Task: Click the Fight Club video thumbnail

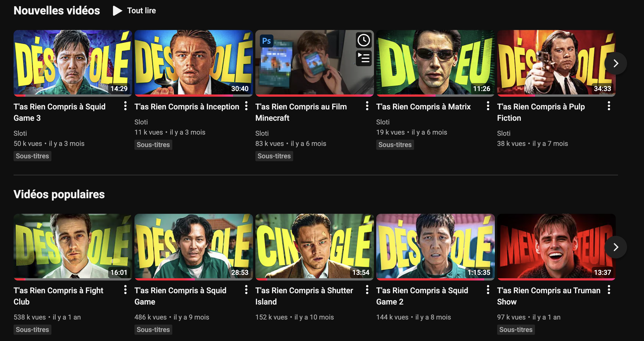Action: (73, 246)
